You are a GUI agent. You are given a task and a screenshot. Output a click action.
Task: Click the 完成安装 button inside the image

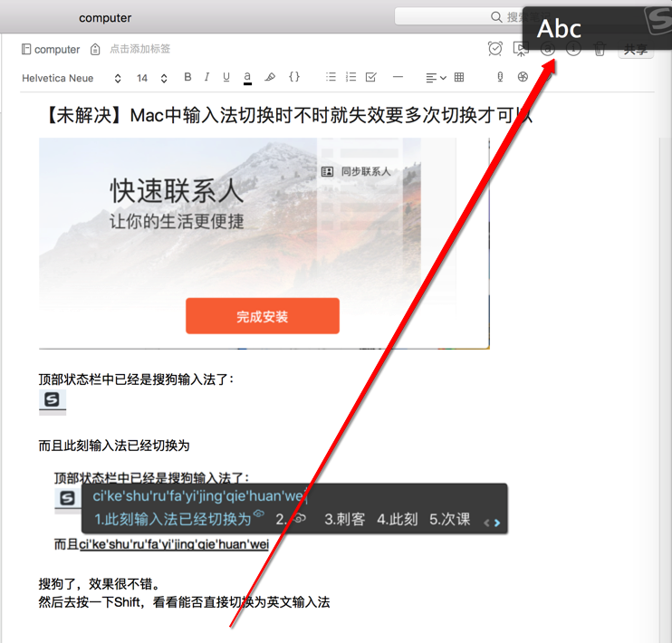tap(263, 316)
